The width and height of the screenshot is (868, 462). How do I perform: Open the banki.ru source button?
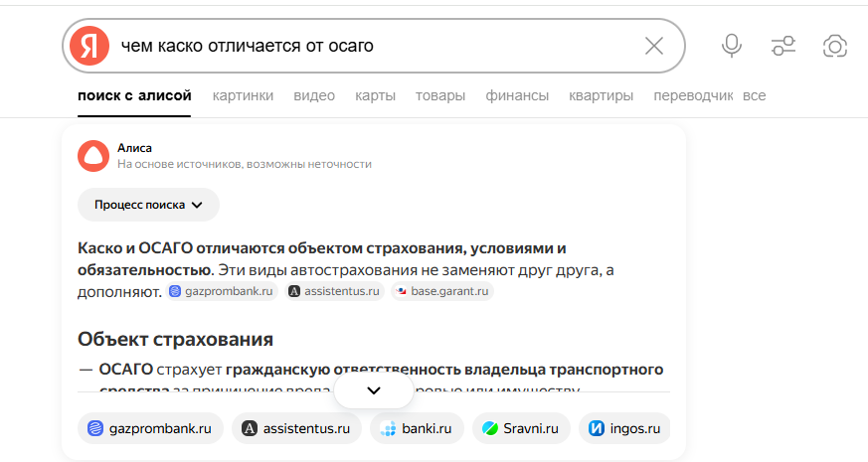pyautogui.click(x=417, y=428)
